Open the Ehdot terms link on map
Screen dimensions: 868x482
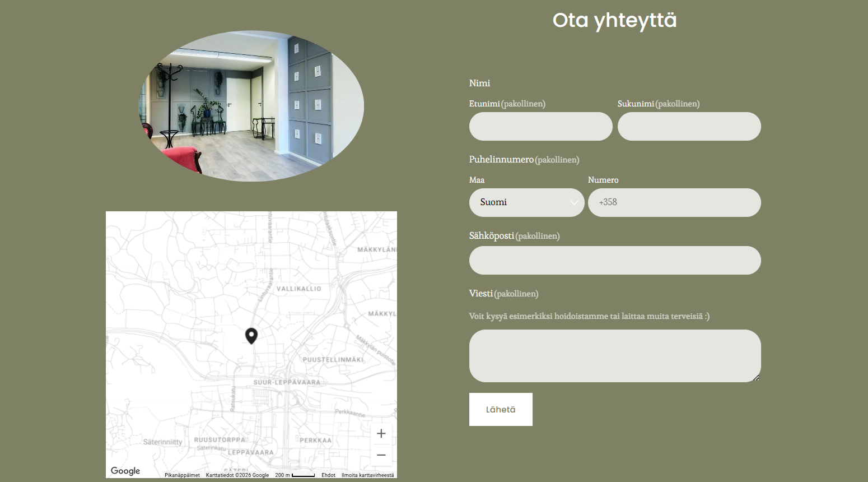tap(328, 475)
